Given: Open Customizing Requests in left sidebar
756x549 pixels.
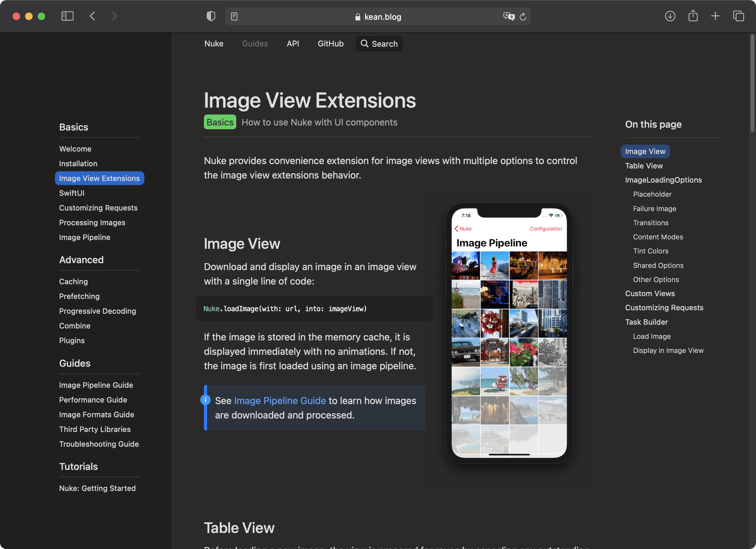Looking at the screenshot, I should pyautogui.click(x=98, y=208).
